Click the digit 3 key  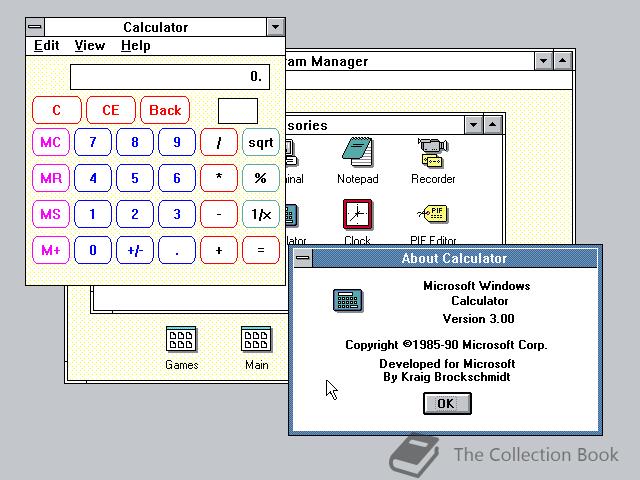click(x=177, y=214)
